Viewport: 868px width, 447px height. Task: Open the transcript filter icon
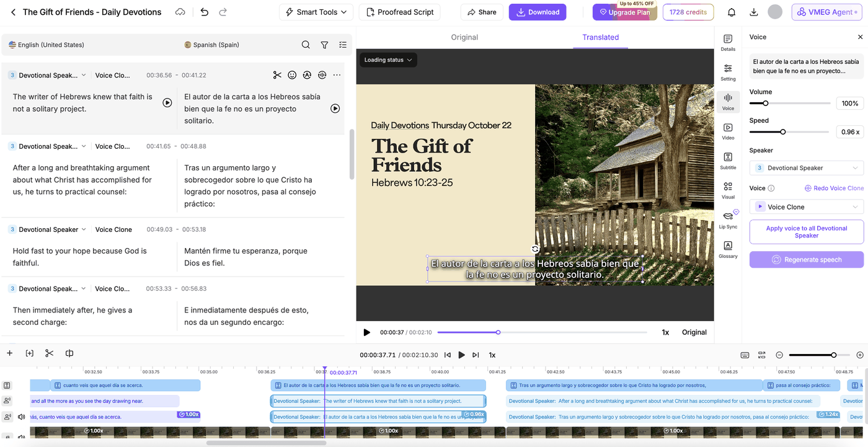tap(324, 45)
